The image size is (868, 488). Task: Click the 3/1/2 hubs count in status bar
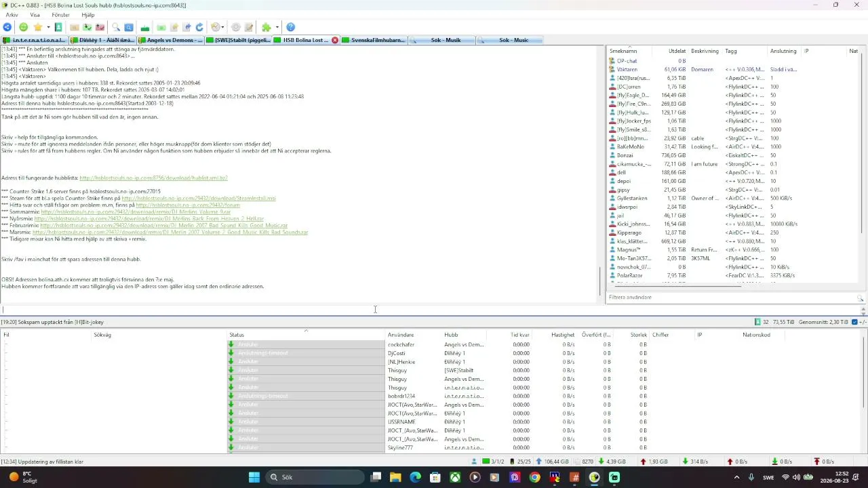pos(493,462)
